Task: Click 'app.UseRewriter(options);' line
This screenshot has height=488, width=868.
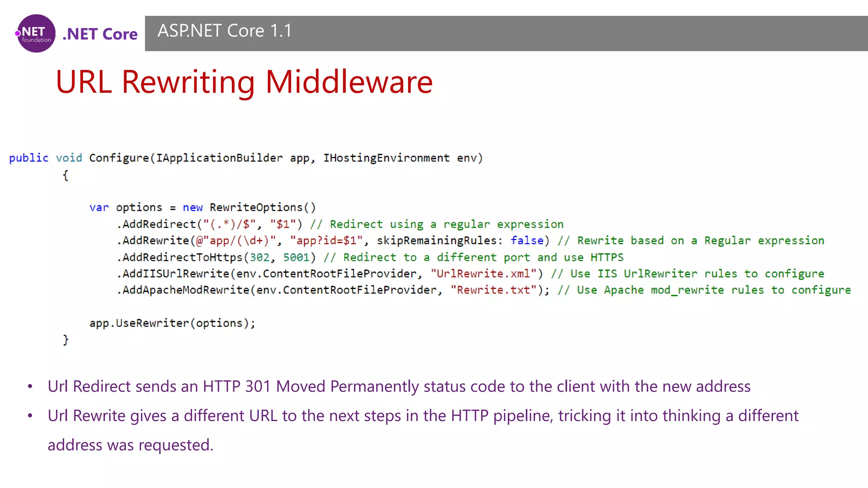Action: coord(172,323)
